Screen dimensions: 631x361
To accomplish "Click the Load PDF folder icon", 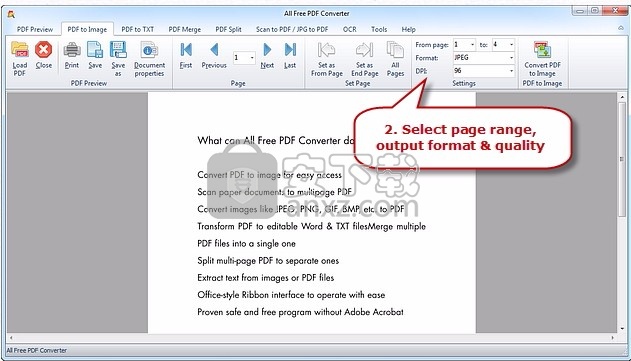I will click(x=19, y=50).
